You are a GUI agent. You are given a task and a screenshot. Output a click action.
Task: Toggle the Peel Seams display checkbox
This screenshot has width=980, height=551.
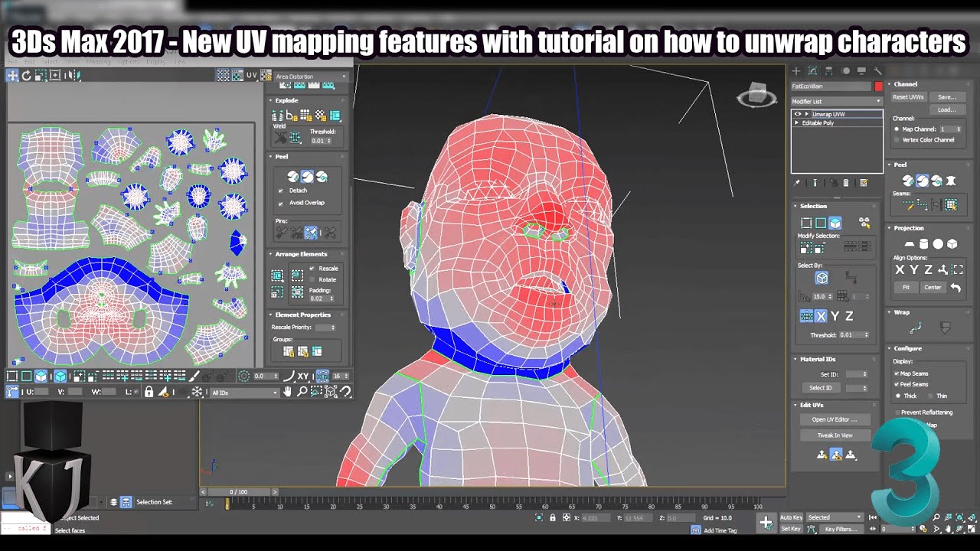click(x=897, y=384)
